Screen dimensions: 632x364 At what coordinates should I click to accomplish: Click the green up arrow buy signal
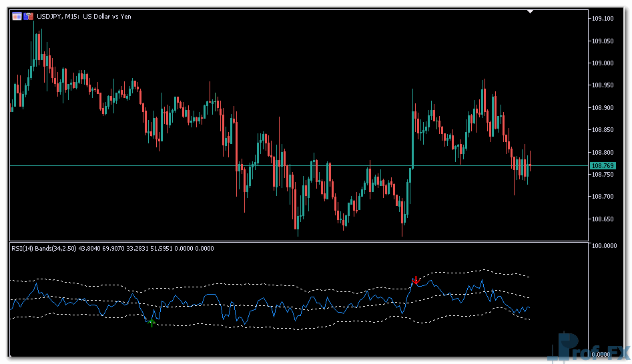(151, 323)
